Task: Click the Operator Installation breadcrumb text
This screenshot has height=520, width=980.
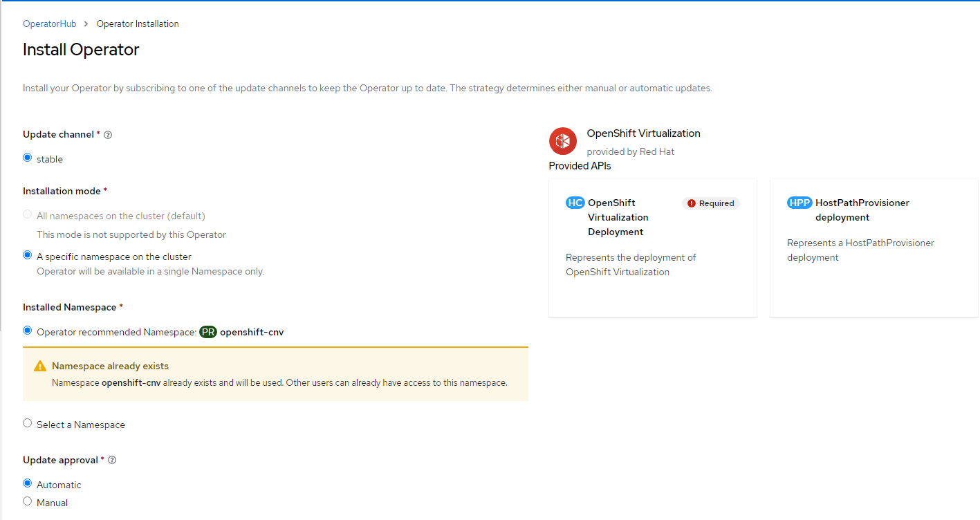Action: click(x=138, y=24)
